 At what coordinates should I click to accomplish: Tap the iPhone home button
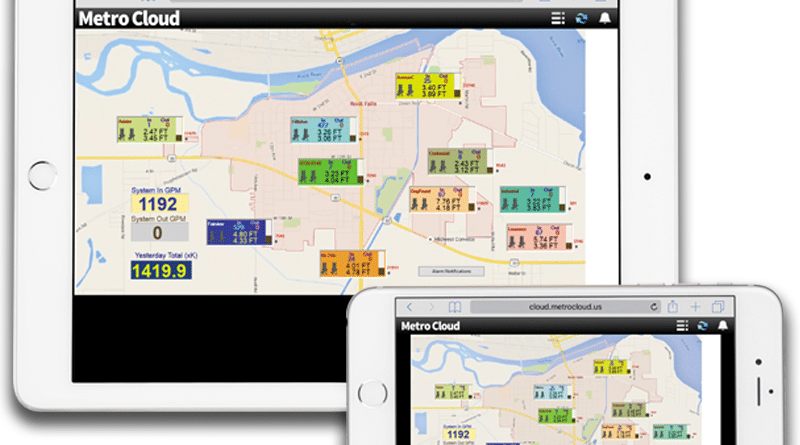pos(372,393)
